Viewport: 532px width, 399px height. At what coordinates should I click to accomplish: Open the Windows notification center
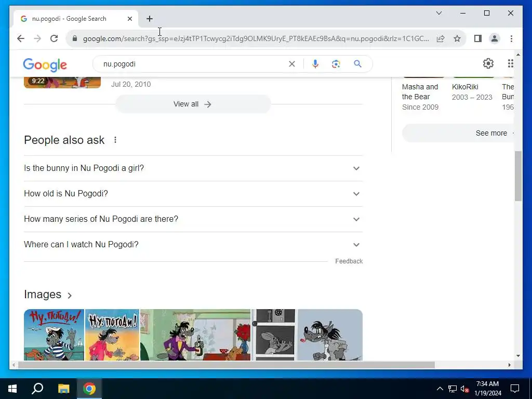(x=515, y=389)
